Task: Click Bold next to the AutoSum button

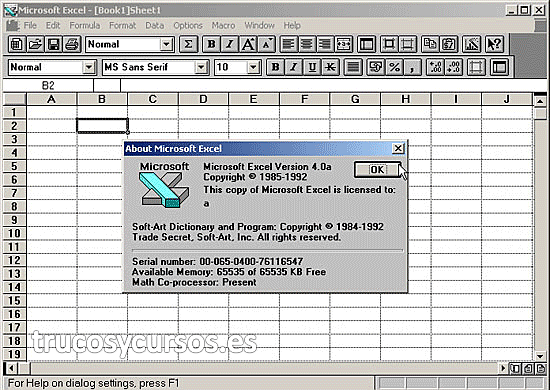Action: (x=211, y=44)
